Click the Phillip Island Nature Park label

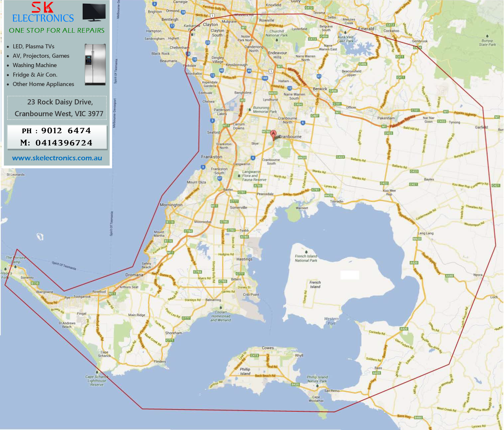pos(317,379)
